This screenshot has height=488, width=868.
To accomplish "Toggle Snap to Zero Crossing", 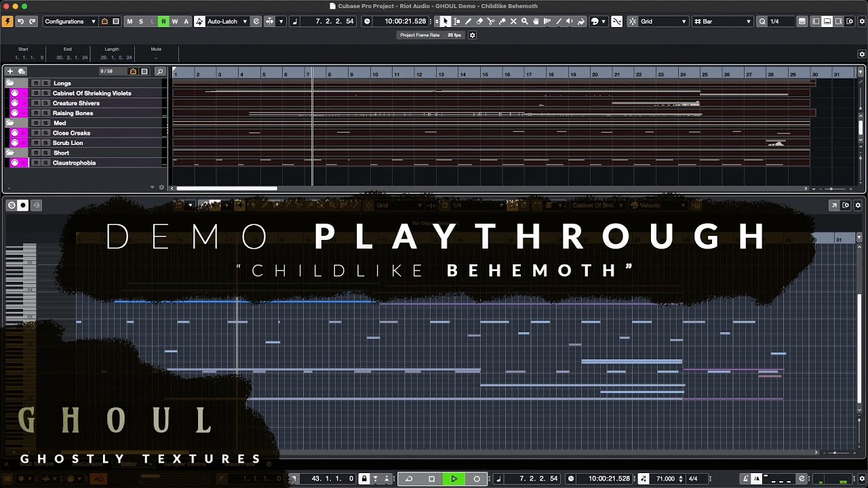I will coord(617,22).
